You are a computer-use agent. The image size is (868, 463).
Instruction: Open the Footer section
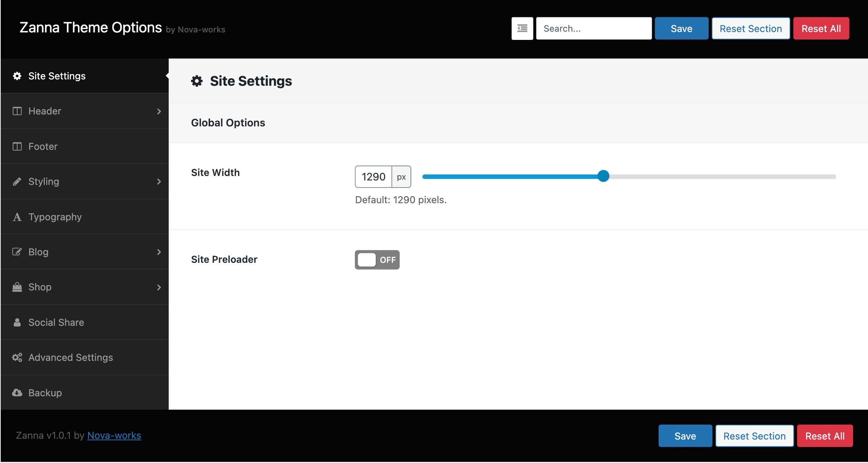[x=43, y=146]
